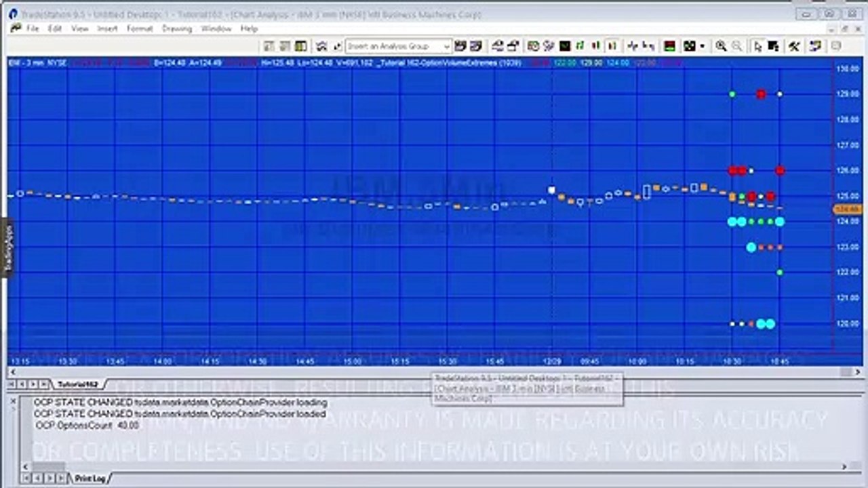This screenshot has height=488, width=868.
Task: Click the black grid toolbar icon
Action: click(690, 46)
